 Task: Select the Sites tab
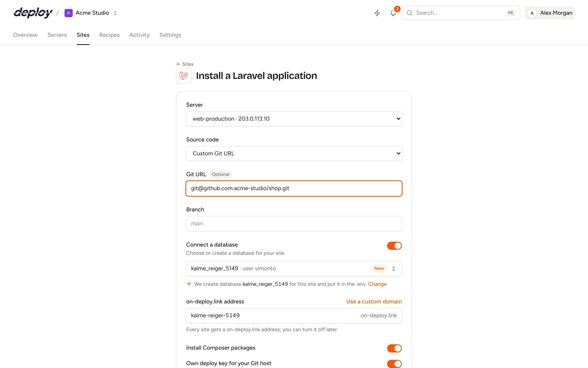click(83, 35)
